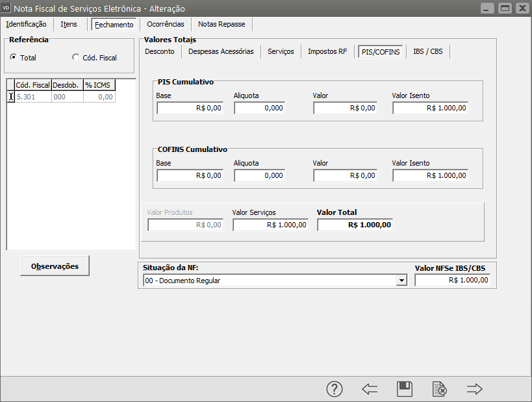Open the Ocorrências tab
Viewport: 532px width, 402px height.
pyautogui.click(x=165, y=24)
